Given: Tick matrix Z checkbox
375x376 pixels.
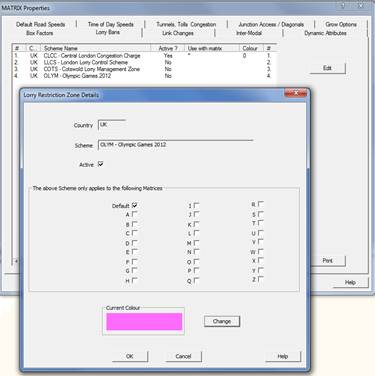Looking at the screenshot, I should (x=261, y=279).
